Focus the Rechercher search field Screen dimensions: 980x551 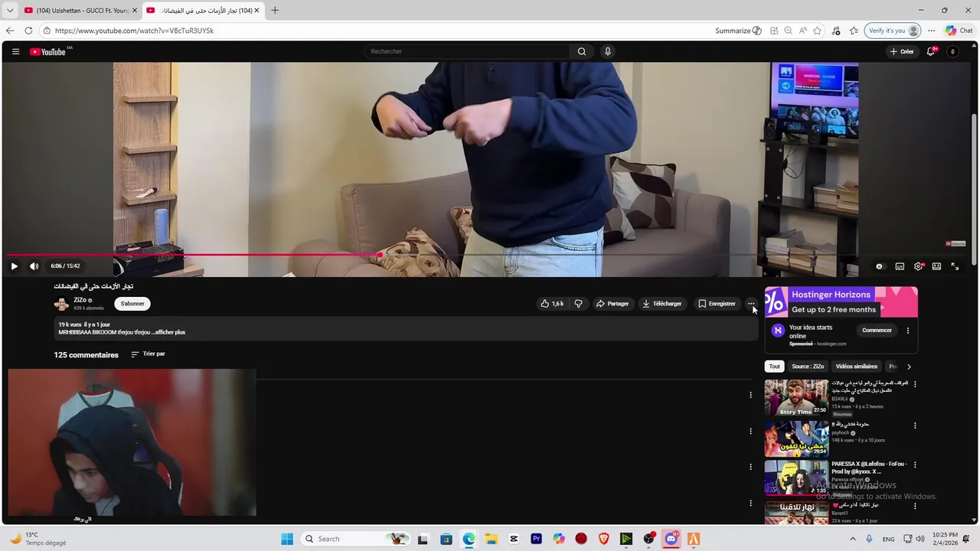click(x=467, y=51)
